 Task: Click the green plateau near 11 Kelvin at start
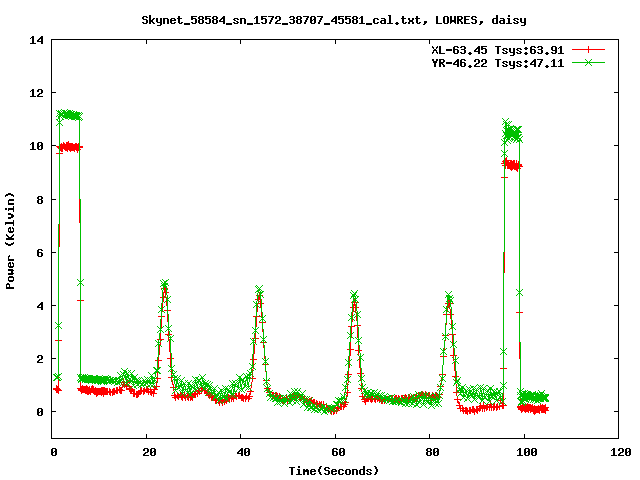pyautogui.click(x=69, y=115)
